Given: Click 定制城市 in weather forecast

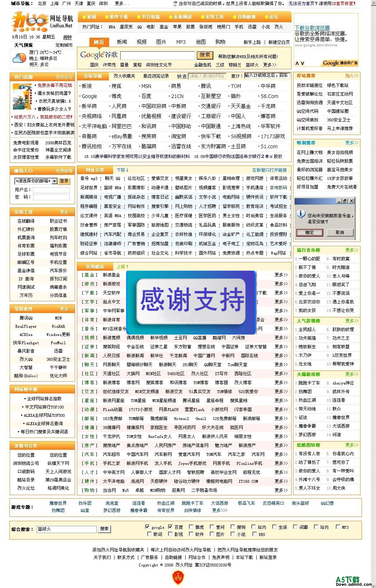Looking at the screenshot, I should [64, 45].
